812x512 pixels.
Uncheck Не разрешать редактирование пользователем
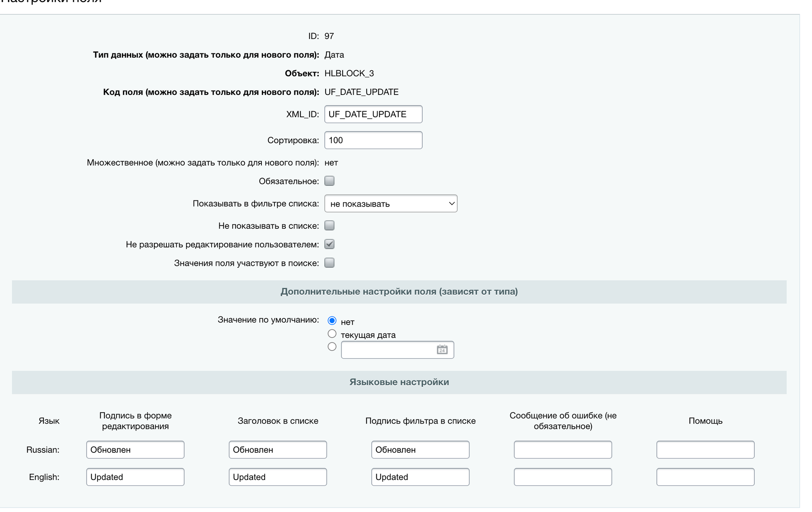(x=329, y=244)
